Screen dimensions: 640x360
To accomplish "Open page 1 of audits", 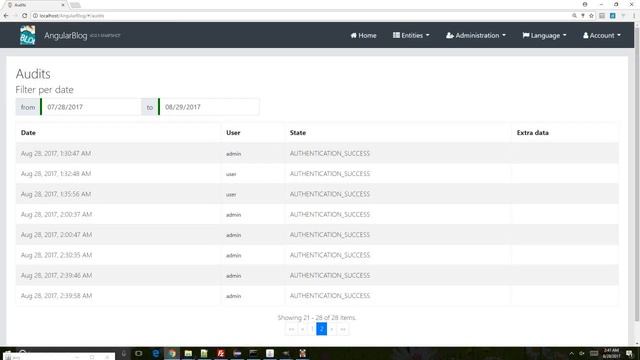I will (x=312, y=329).
